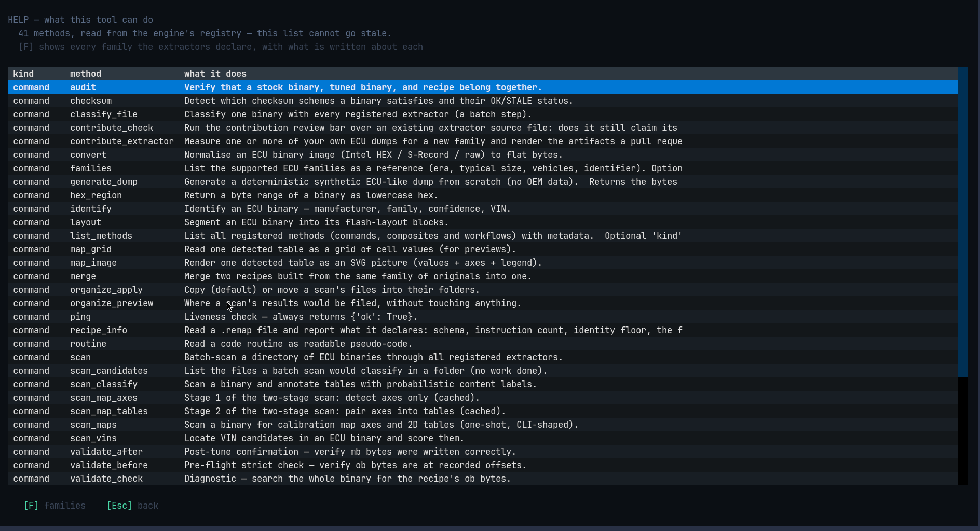Select the merge command row
The image size is (980, 531).
483,276
